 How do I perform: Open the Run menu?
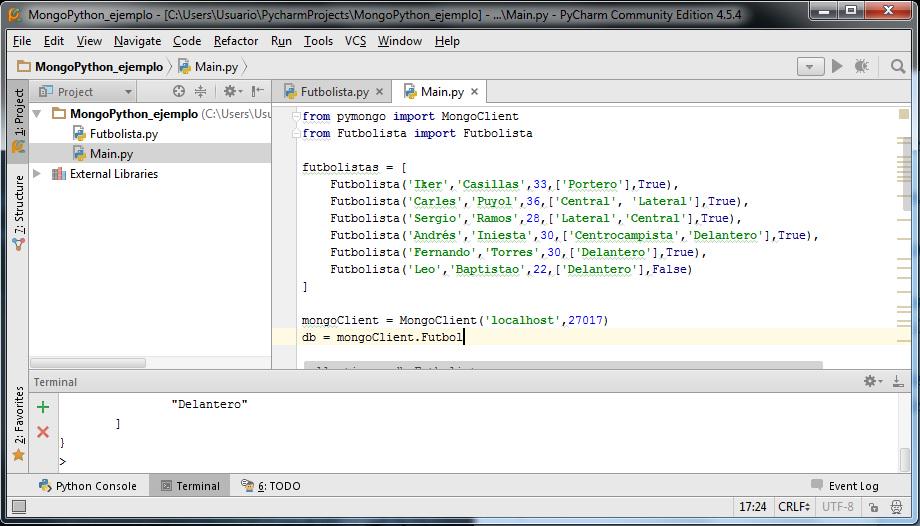[281, 41]
